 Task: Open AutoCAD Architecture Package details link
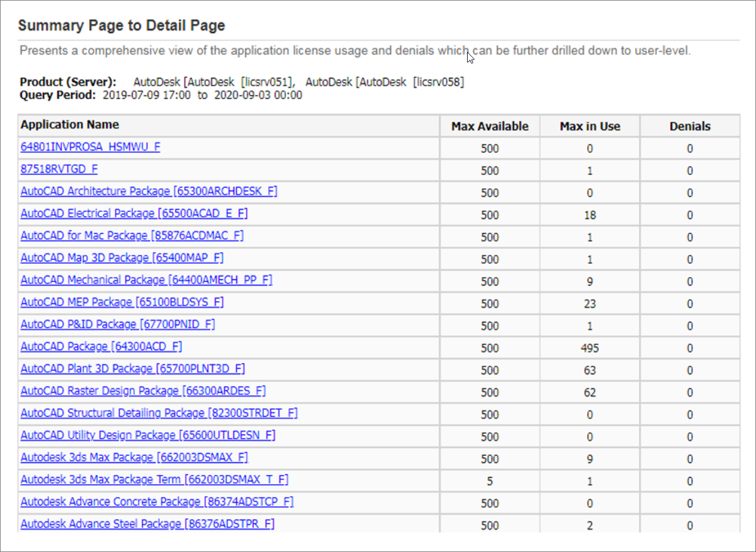coord(149,192)
